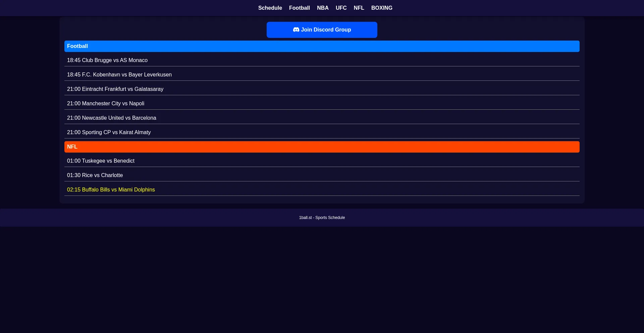Click the Discord logo icon
Screen dimensions: 644x333
coord(296,30)
